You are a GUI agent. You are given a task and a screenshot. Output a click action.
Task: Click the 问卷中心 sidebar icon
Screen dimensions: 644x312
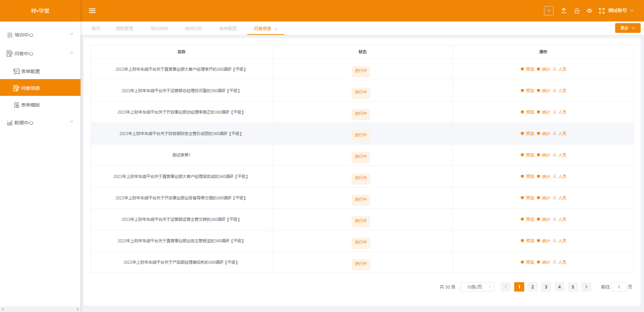point(10,54)
